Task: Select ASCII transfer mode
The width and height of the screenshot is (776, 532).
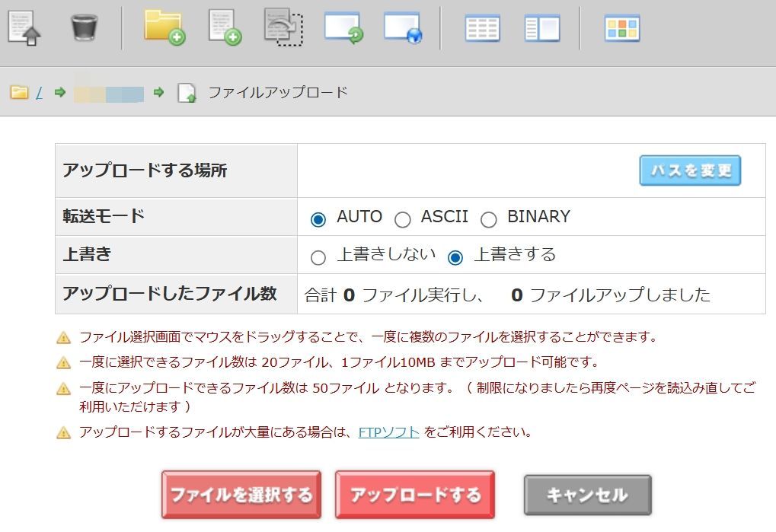Action: pyautogui.click(x=402, y=219)
